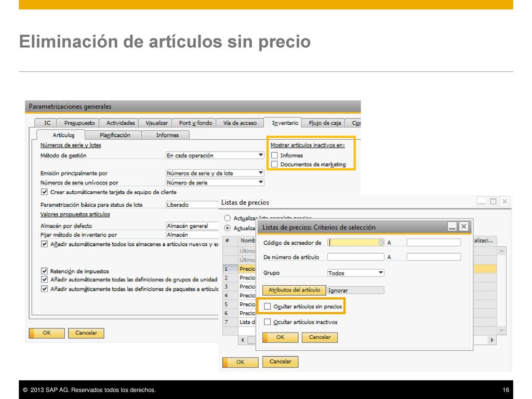Click the Almacén general default warehouse field
Image resolution: width=532 pixels, height=399 pixels.
(x=192, y=225)
